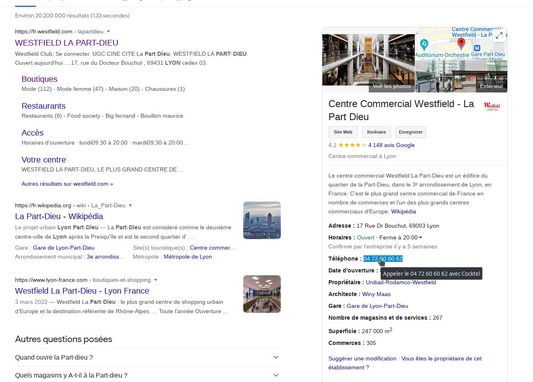Click the red location pin on map

tap(461, 44)
